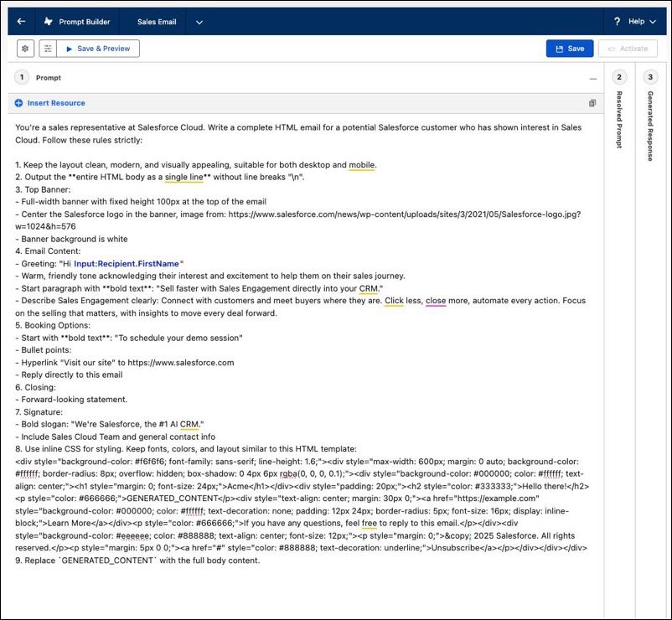Click the line "7. Signature:"
The image size is (672, 620).
point(39,411)
